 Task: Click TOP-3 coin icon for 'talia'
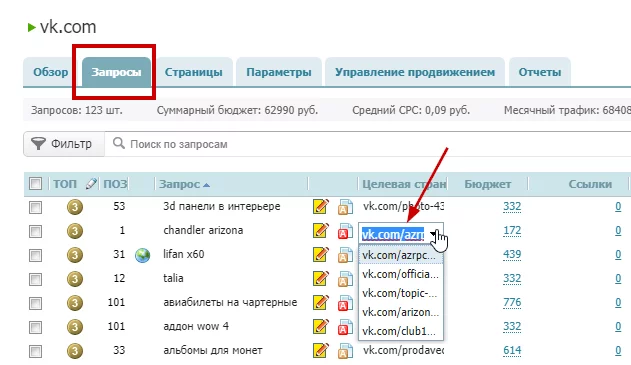pos(75,279)
